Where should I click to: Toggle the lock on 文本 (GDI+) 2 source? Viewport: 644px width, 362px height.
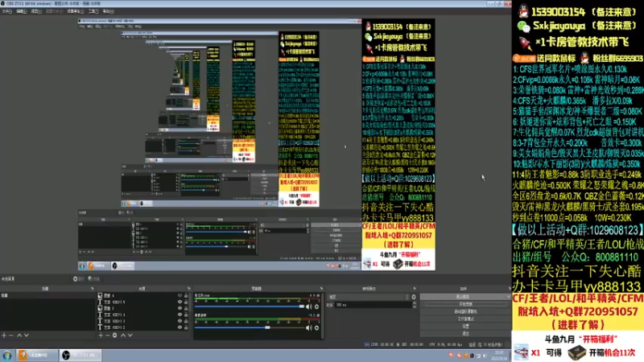point(186,327)
